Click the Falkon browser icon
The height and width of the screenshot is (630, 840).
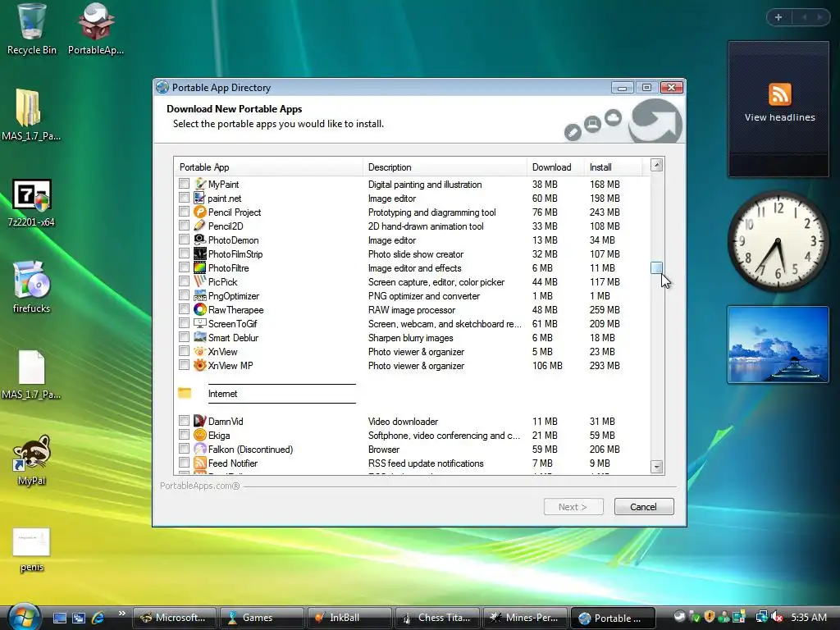tap(200, 449)
